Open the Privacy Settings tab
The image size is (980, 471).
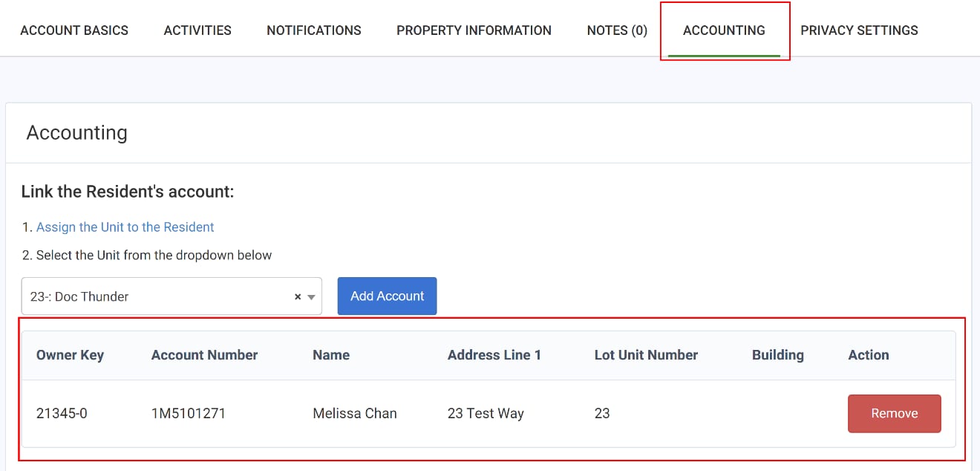[859, 30]
